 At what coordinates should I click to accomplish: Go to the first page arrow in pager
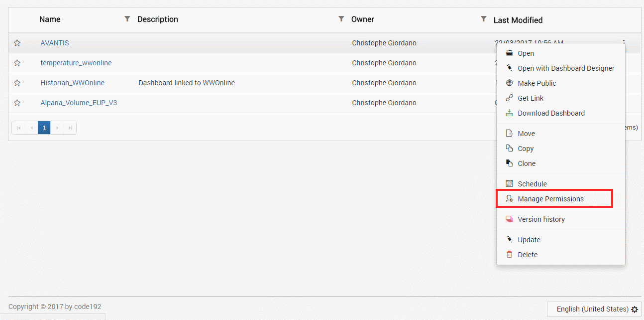click(x=18, y=128)
